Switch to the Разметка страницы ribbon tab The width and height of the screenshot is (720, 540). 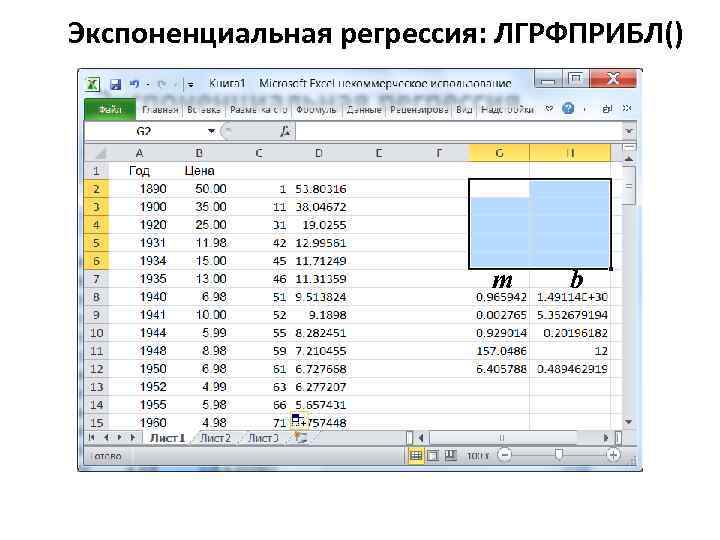(259, 110)
